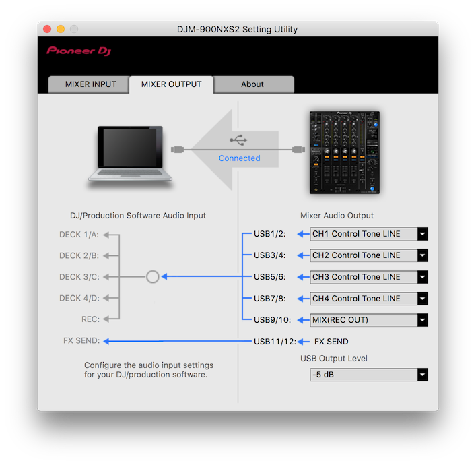Image resolution: width=476 pixels, height=465 pixels.
Task: Click the FX SEND source text beside USB11/12
Action: coord(331,342)
